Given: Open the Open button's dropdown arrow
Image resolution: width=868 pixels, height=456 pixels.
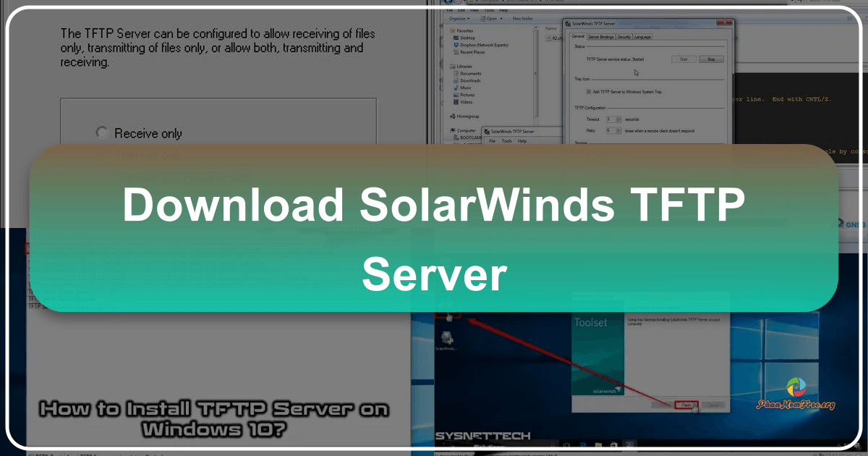Looking at the screenshot, I should (501, 19).
